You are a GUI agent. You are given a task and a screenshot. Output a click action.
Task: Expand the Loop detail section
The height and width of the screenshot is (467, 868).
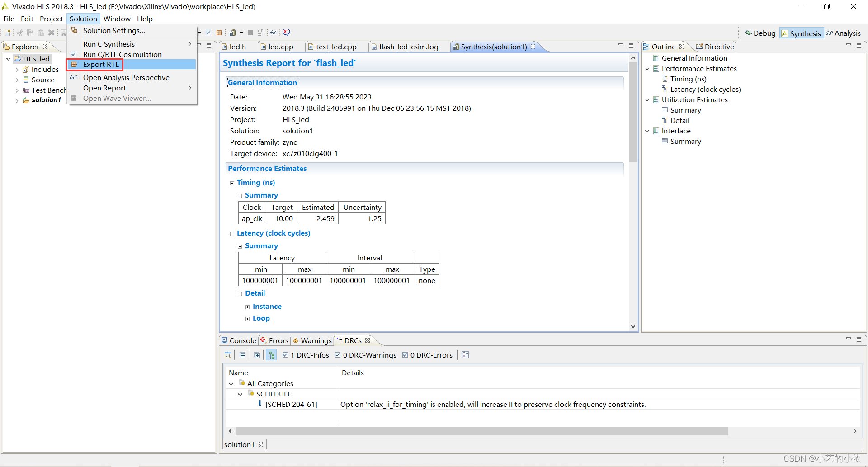(247, 319)
